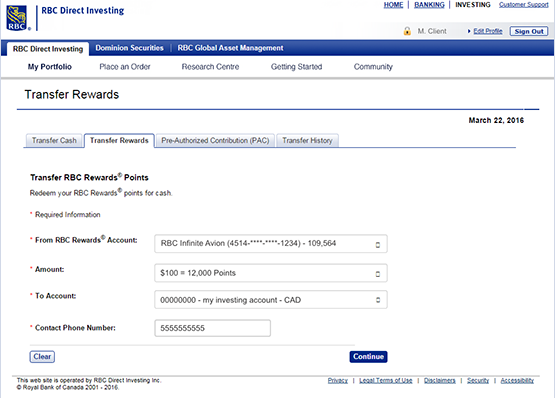The height and width of the screenshot is (398, 555).
Task: Open the Place an Order menu
Action: pyautogui.click(x=125, y=67)
